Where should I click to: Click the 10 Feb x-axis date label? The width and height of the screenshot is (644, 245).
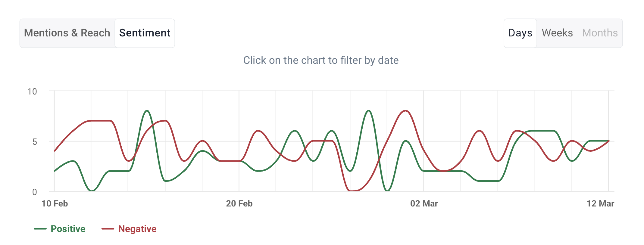coord(55,204)
